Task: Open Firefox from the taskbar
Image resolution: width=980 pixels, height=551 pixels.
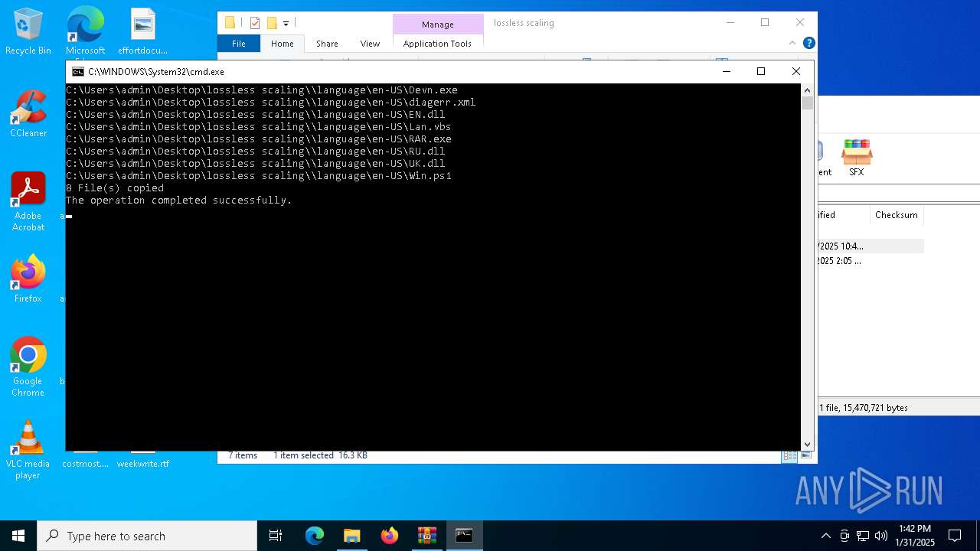Action: click(x=389, y=536)
